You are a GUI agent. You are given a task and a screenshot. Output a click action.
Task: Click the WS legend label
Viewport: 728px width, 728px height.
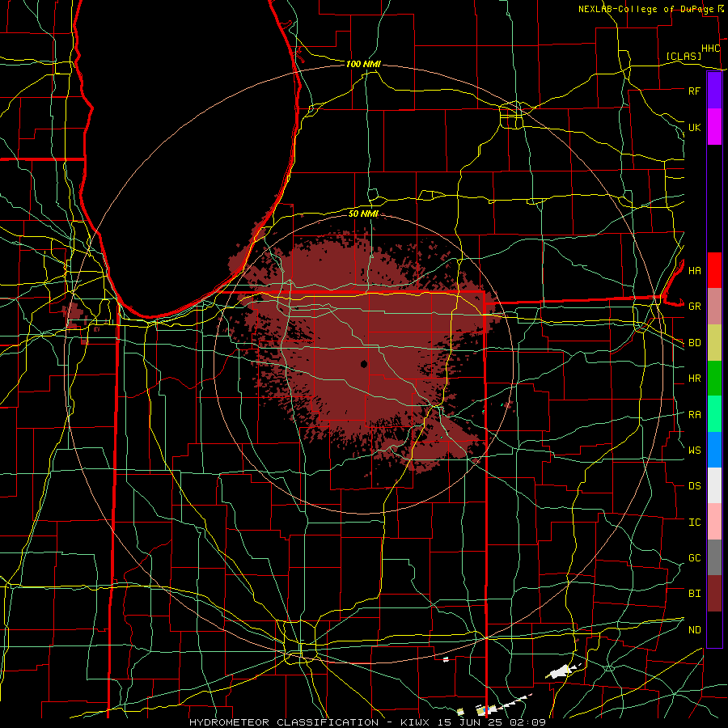click(694, 451)
